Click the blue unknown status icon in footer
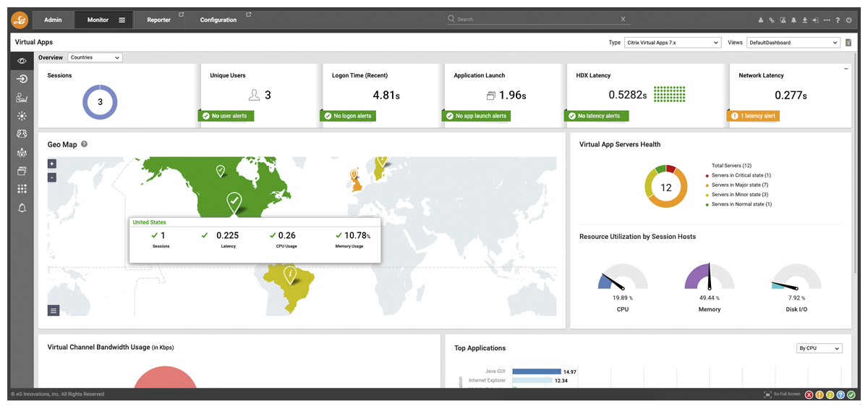Viewport: 868px width, 407px height. tap(841, 395)
